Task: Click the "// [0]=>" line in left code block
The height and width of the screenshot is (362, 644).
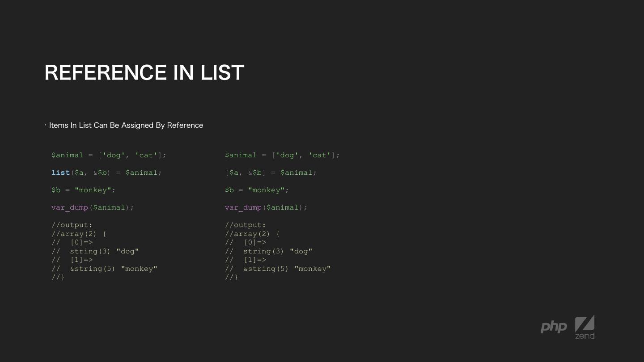Action: pyautogui.click(x=72, y=242)
